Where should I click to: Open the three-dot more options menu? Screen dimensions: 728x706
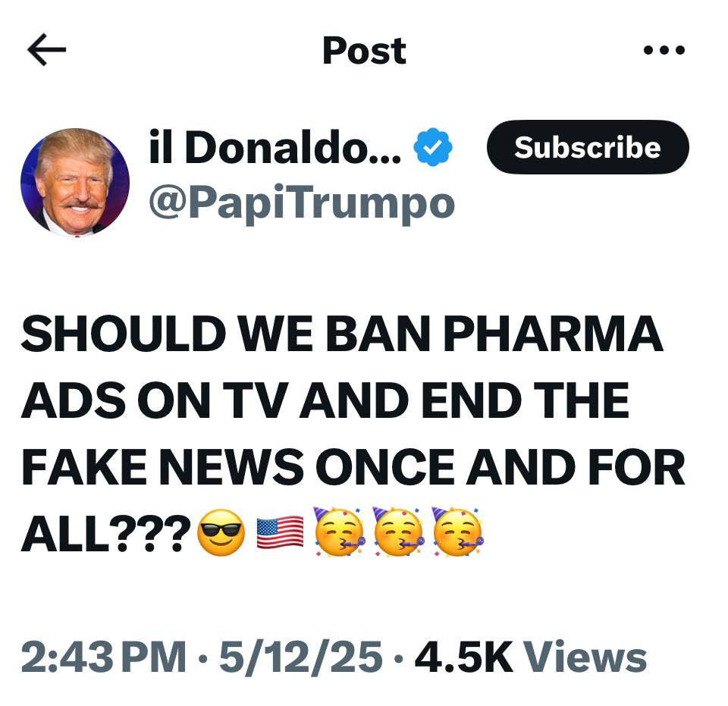click(664, 49)
